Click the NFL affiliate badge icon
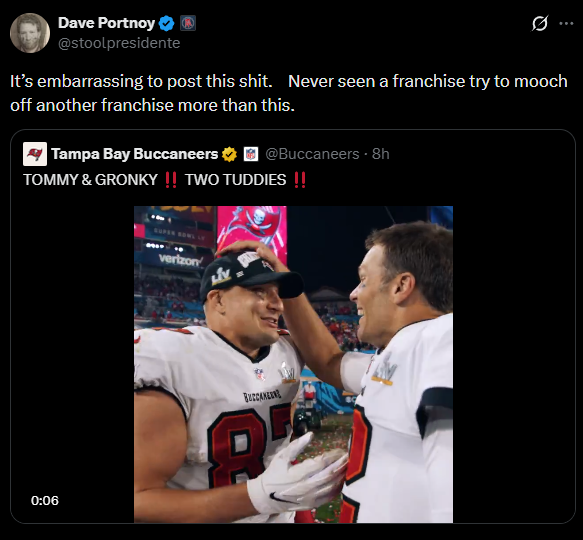Image resolution: width=583 pixels, height=540 pixels. tap(251, 154)
